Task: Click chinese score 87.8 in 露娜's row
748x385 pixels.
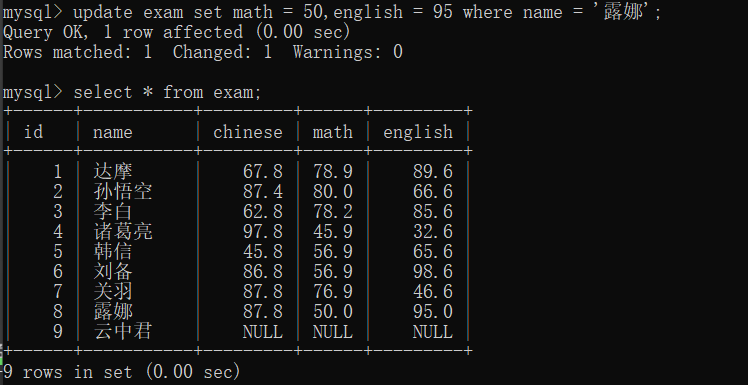Action: pyautogui.click(x=263, y=312)
